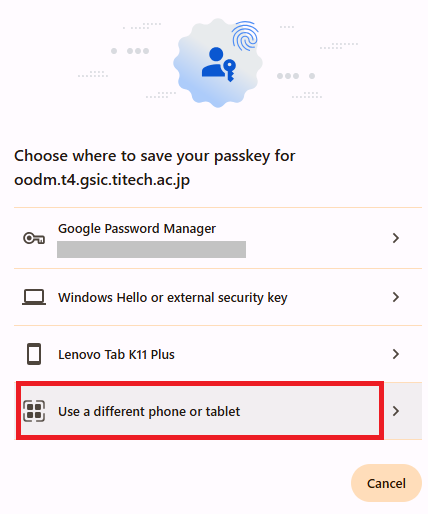Cancel the passkey dialog
The image size is (428, 514).
click(386, 483)
